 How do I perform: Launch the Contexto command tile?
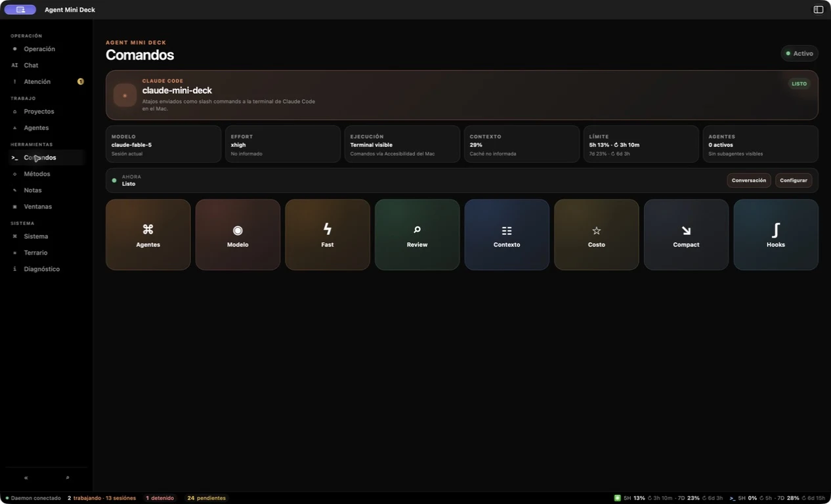(x=507, y=235)
